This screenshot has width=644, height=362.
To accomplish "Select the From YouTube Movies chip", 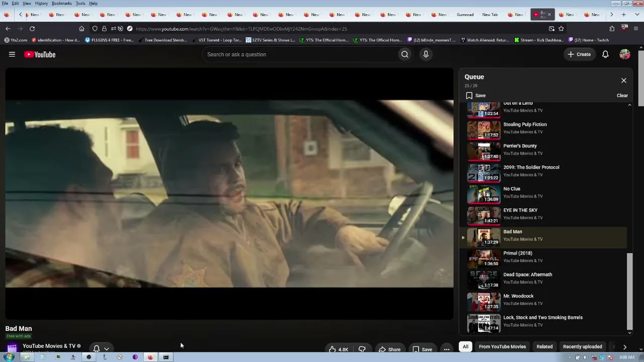I will click(x=502, y=346).
